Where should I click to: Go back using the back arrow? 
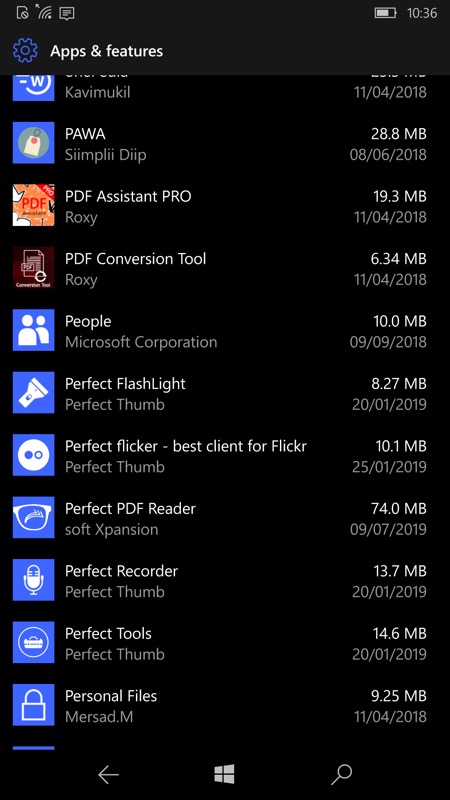[108, 775]
